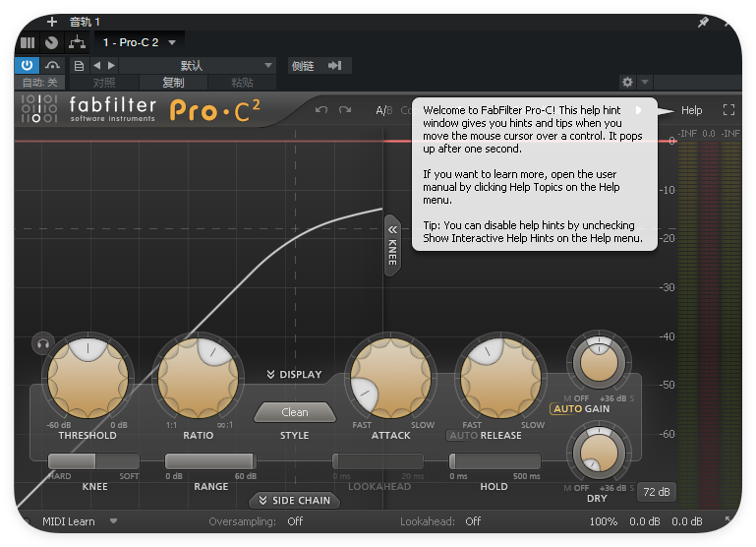The width and height of the screenshot is (756, 547).
Task: Collapse the KNEE display panel tab
Action: pyautogui.click(x=393, y=246)
